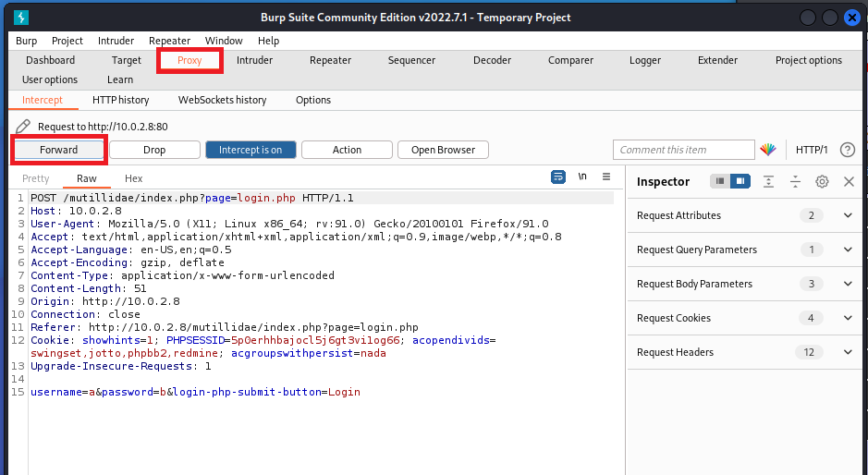Screen dimensions: 868x475
Task: Switch to the Repeater tool tab
Action: 331,60
